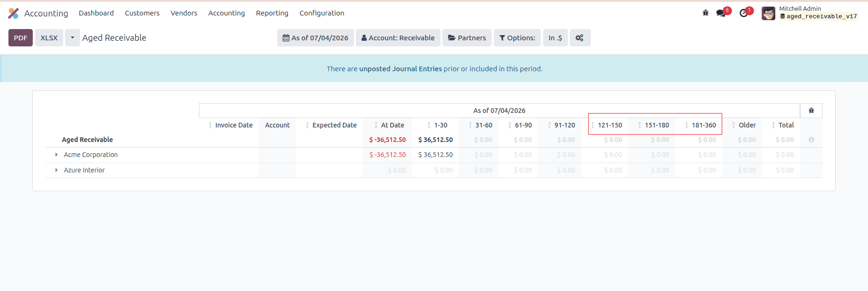Sort by the 91-120 column icon
The image size is (868, 291).
(549, 125)
